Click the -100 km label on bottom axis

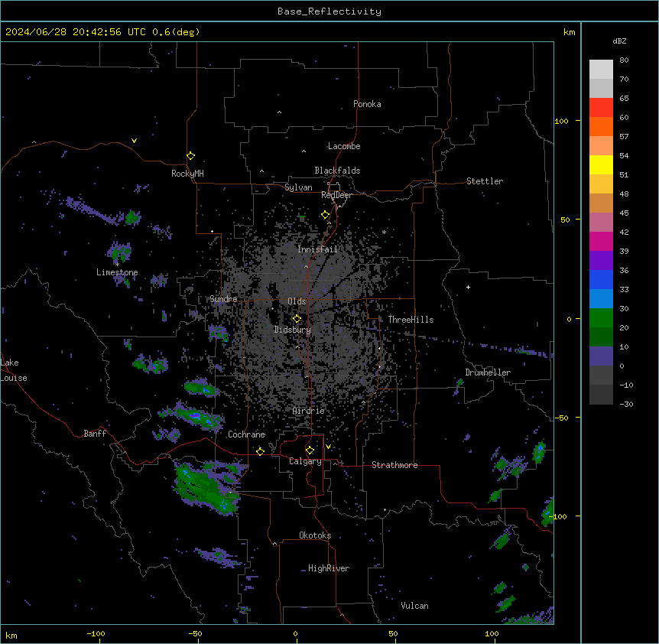tap(96, 633)
